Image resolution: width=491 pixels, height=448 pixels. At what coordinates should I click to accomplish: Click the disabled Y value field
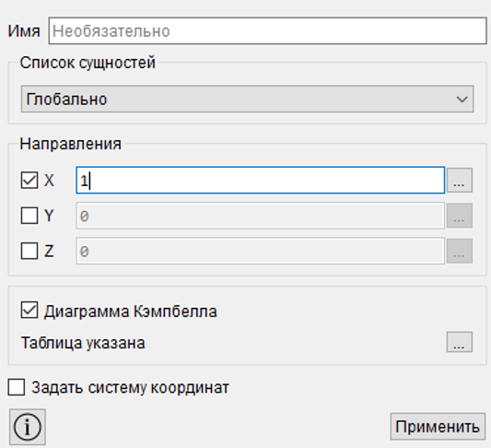click(x=260, y=216)
